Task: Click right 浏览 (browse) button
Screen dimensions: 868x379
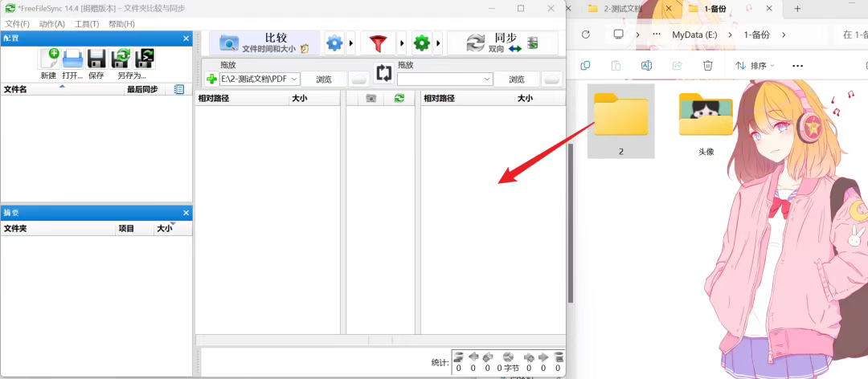Action: (517, 79)
